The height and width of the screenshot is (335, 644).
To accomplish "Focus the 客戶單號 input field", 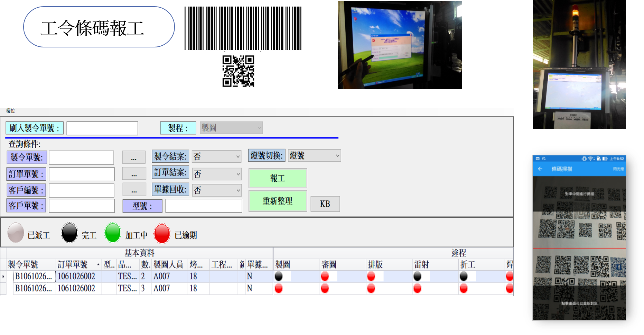I will coord(82,206).
